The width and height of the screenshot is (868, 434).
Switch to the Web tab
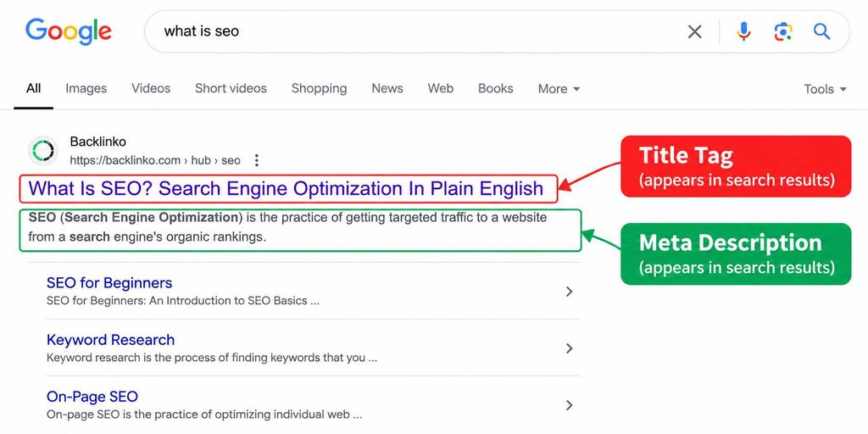tap(440, 88)
